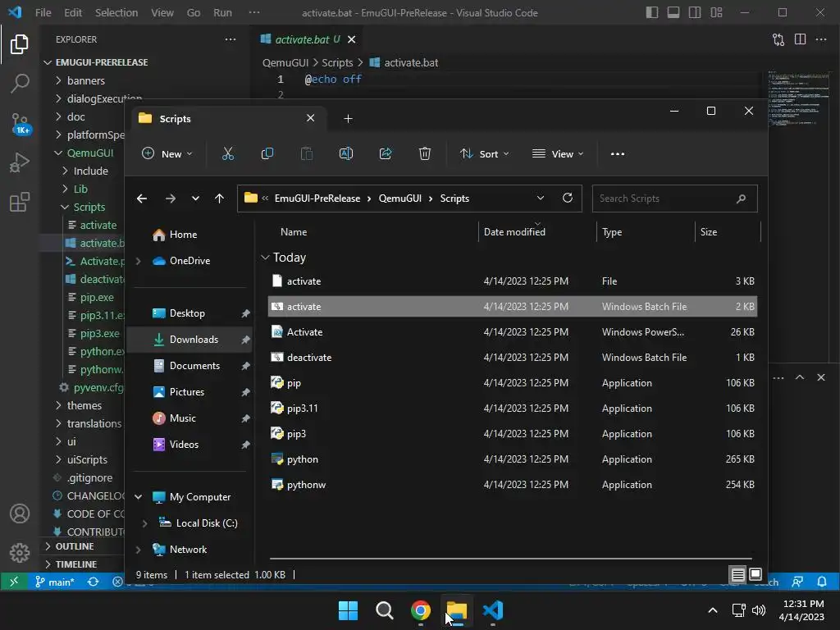This screenshot has width=840, height=630.
Task: Open the Source Control view icon
Action: 21,123
